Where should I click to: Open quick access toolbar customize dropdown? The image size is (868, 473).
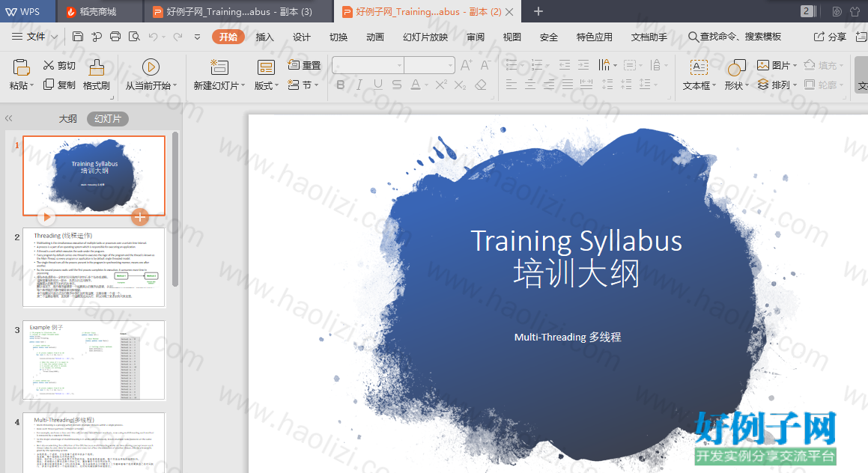[x=197, y=37]
